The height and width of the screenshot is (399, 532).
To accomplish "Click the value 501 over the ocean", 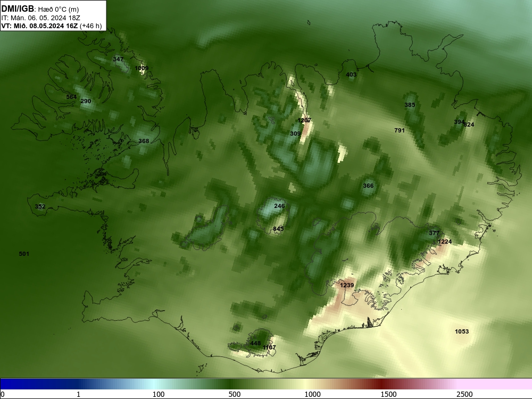I will click(24, 254).
